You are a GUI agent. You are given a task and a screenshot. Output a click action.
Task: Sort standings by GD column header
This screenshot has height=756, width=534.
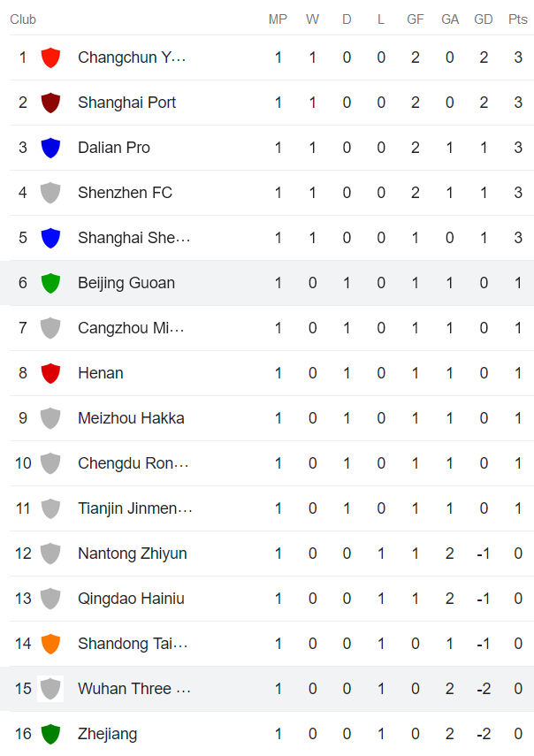(x=484, y=19)
